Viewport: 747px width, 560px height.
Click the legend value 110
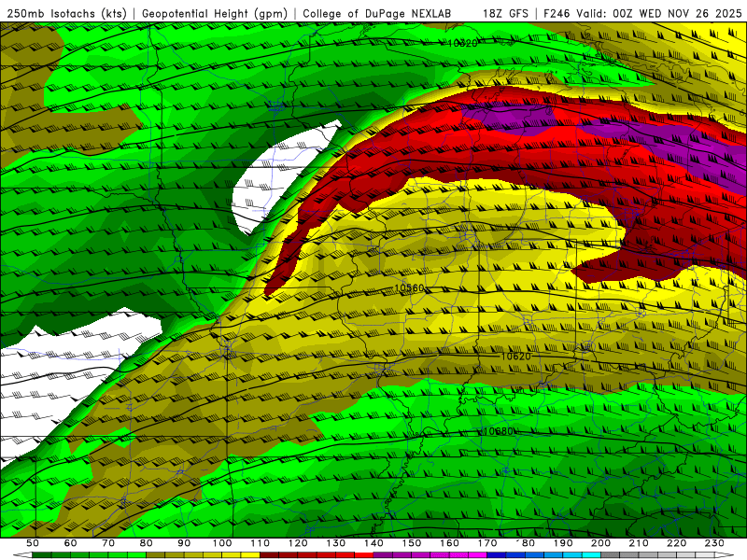(260, 543)
